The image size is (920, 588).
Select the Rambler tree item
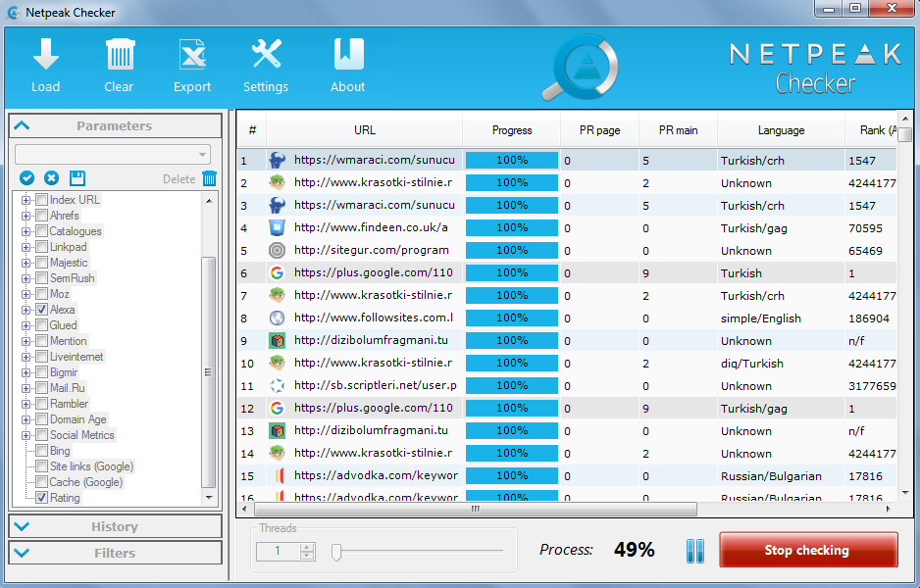point(70,404)
